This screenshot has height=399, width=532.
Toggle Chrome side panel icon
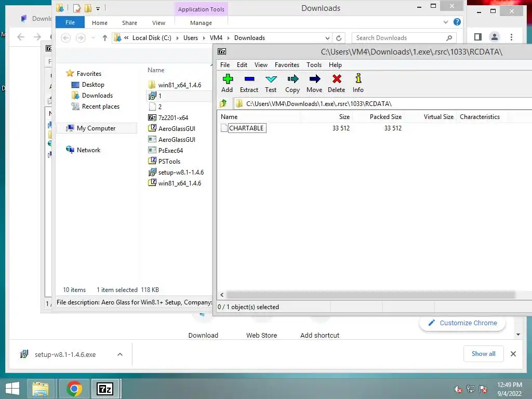pos(478,37)
